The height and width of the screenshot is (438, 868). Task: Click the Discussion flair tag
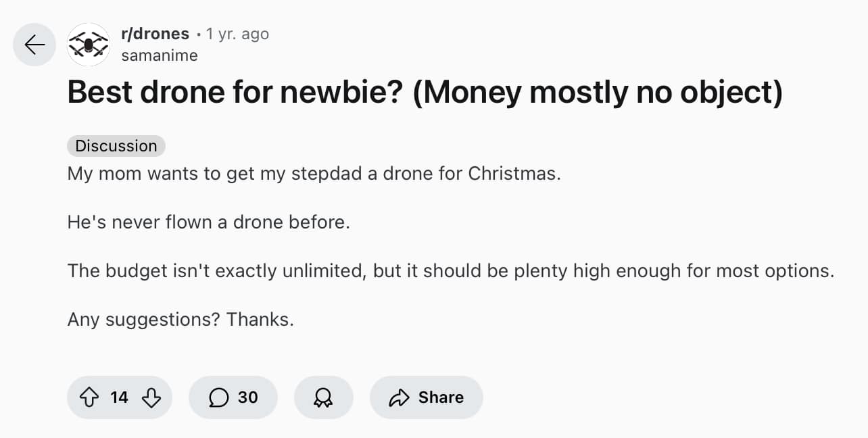(116, 145)
